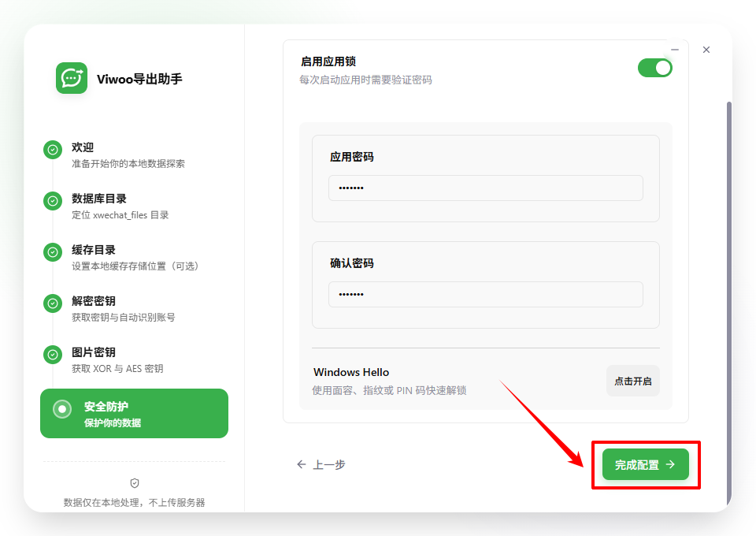Click the 使用面容、指纹或 PIN 码快速解锁 text
The width and height of the screenshot is (756, 536).
[x=389, y=390]
